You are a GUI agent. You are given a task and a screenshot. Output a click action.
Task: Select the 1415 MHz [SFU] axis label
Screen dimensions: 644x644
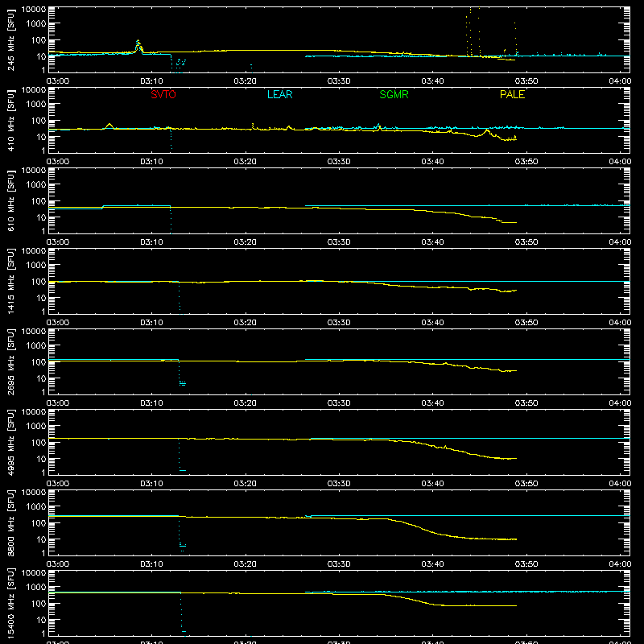(x=10, y=281)
